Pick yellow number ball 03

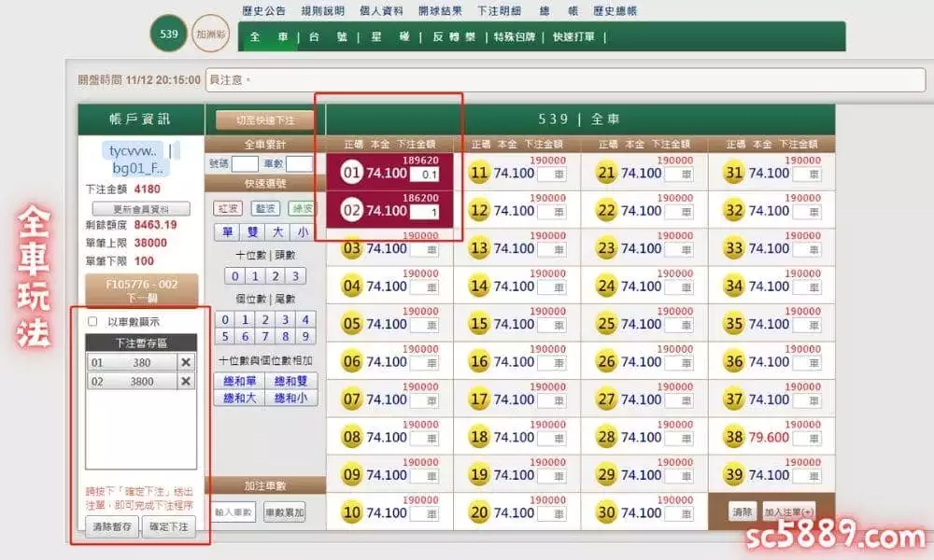351,248
